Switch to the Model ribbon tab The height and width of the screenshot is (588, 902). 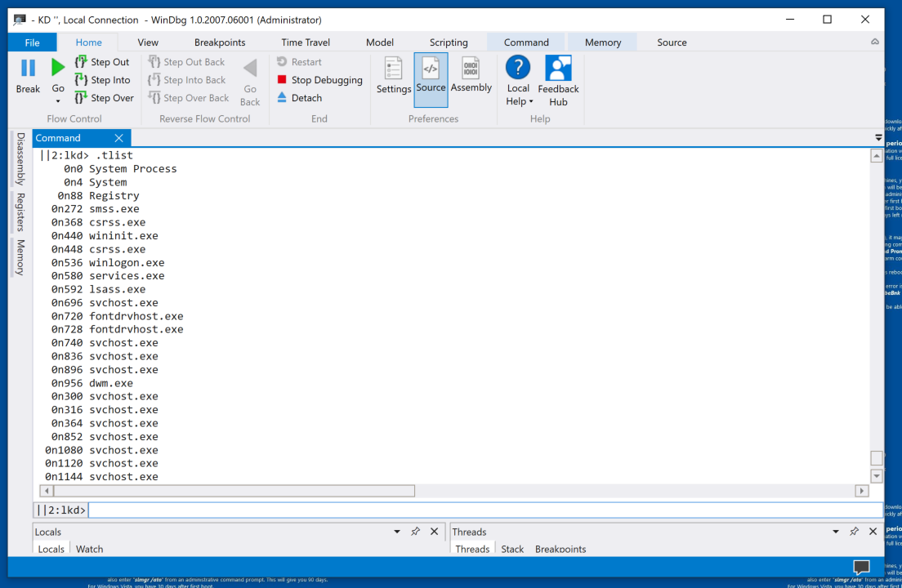click(380, 42)
